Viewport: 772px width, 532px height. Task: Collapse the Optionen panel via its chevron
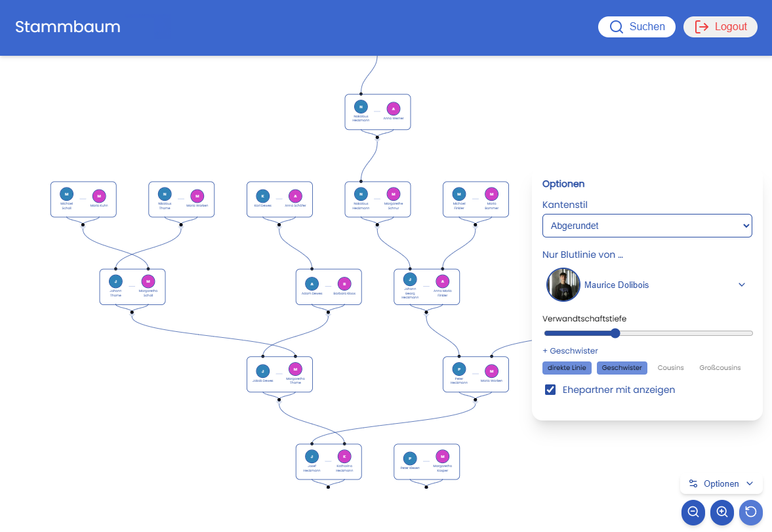tap(749, 483)
